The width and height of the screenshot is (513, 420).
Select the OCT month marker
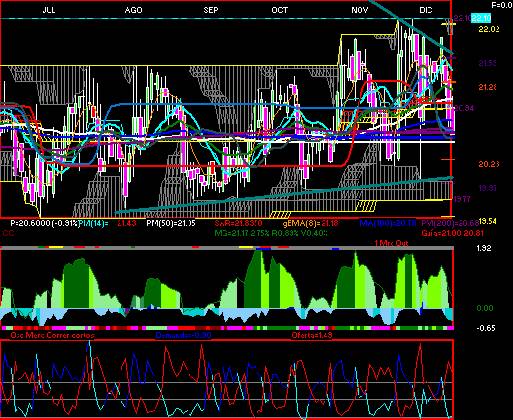pyautogui.click(x=279, y=10)
